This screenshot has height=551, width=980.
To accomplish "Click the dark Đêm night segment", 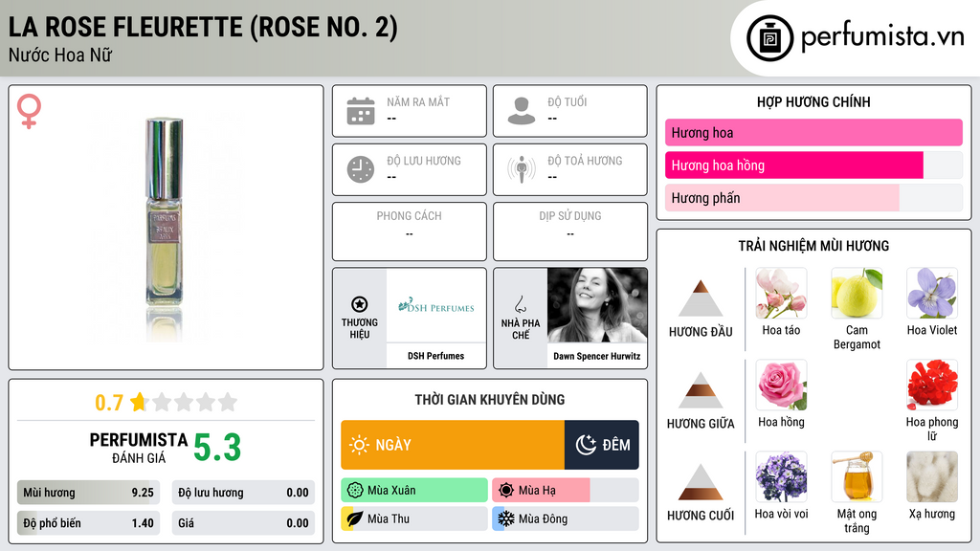I will pyautogui.click(x=601, y=445).
